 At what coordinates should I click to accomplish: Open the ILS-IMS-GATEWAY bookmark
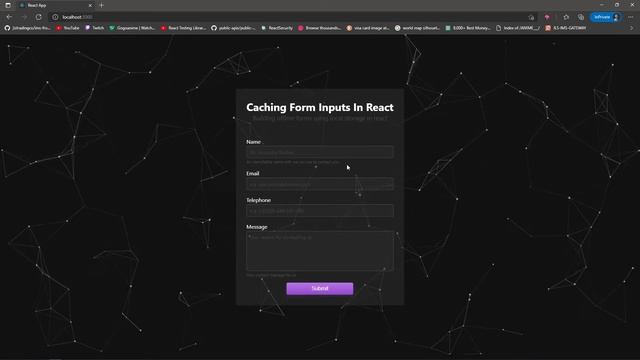[566, 28]
